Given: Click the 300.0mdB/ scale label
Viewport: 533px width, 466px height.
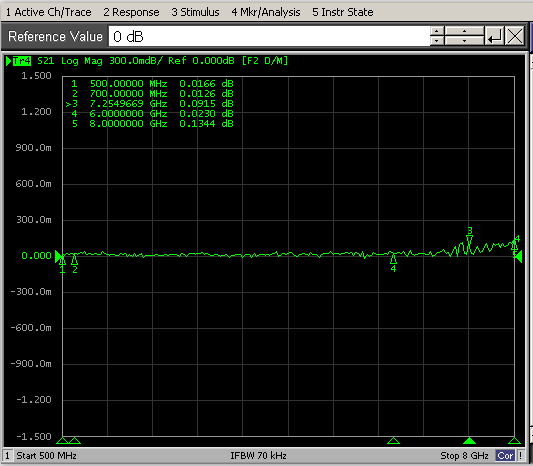Looking at the screenshot, I should point(136,61).
